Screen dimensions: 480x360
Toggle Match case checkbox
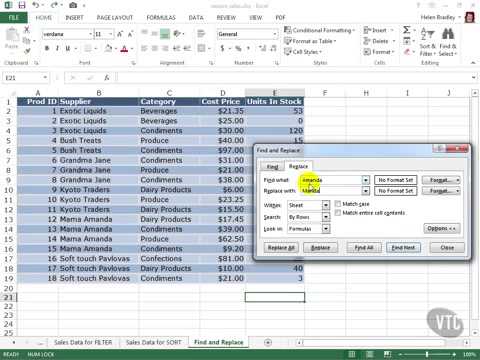pos(338,204)
